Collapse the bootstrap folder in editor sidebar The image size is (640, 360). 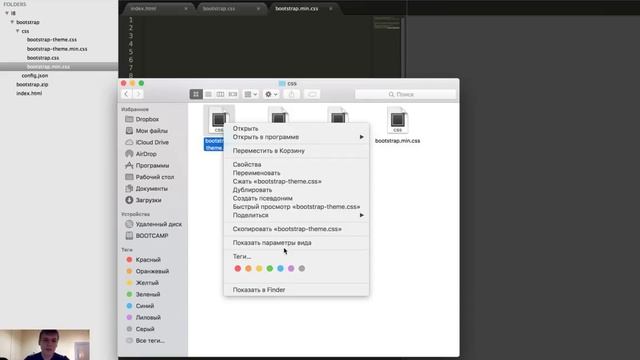[x=12, y=22]
